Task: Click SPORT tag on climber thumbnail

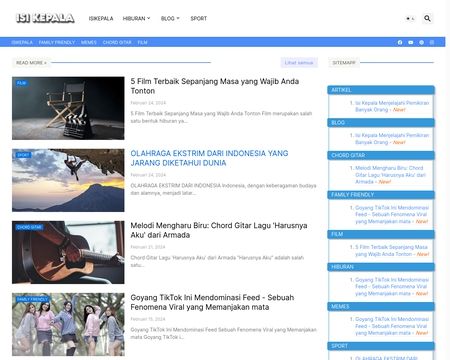Action: pyautogui.click(x=23, y=155)
